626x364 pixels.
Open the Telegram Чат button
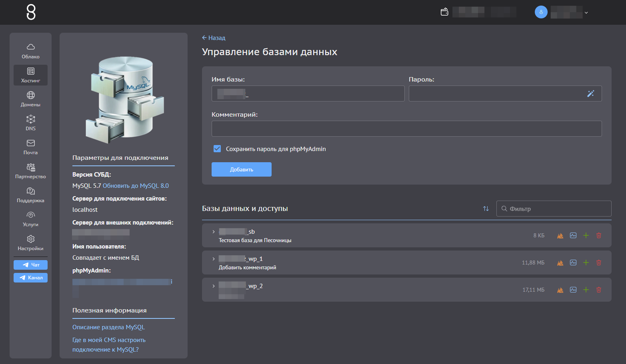31,265
